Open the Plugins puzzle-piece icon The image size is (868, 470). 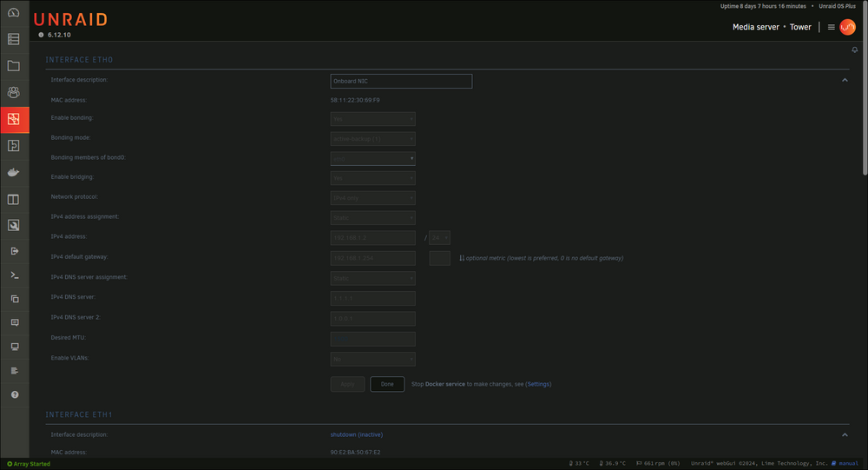pos(14,145)
